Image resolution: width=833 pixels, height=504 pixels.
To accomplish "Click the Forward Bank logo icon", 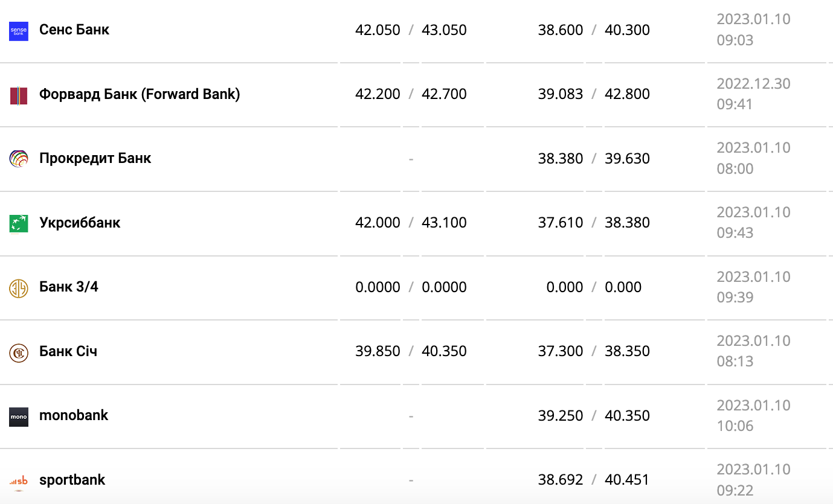I will coord(19,95).
